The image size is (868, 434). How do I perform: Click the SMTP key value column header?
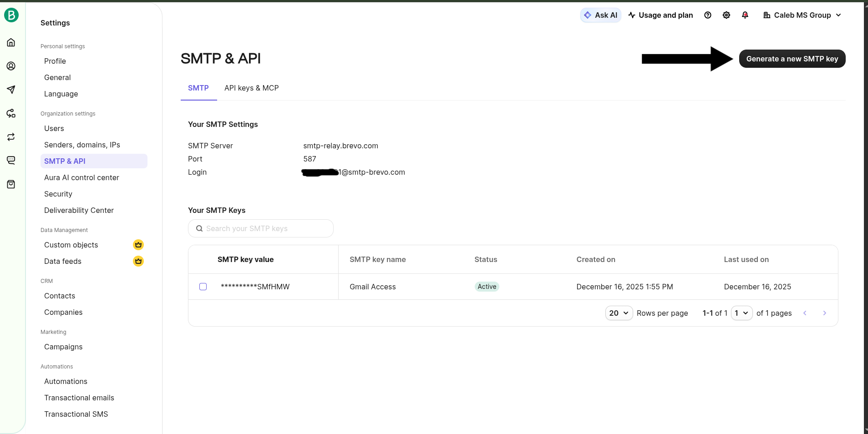point(245,259)
